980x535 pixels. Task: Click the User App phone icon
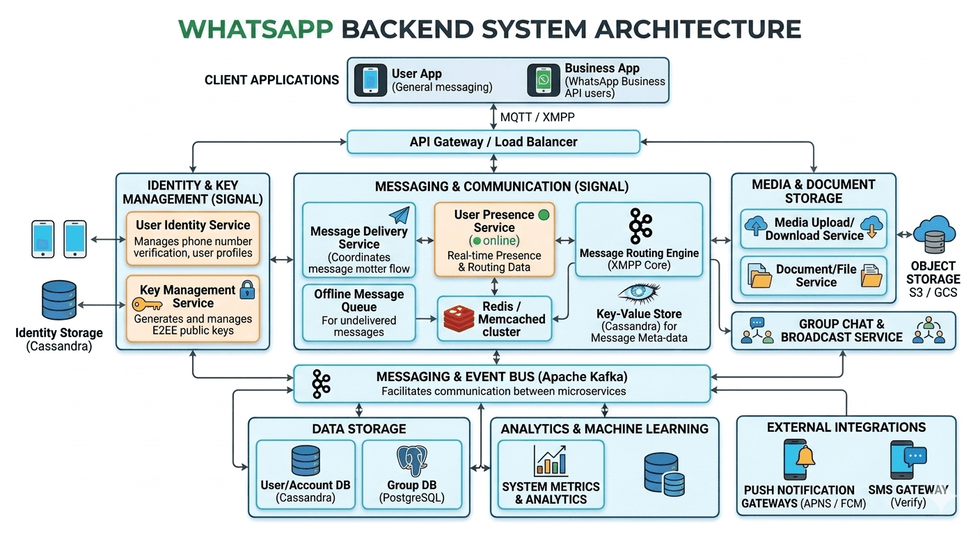370,80
